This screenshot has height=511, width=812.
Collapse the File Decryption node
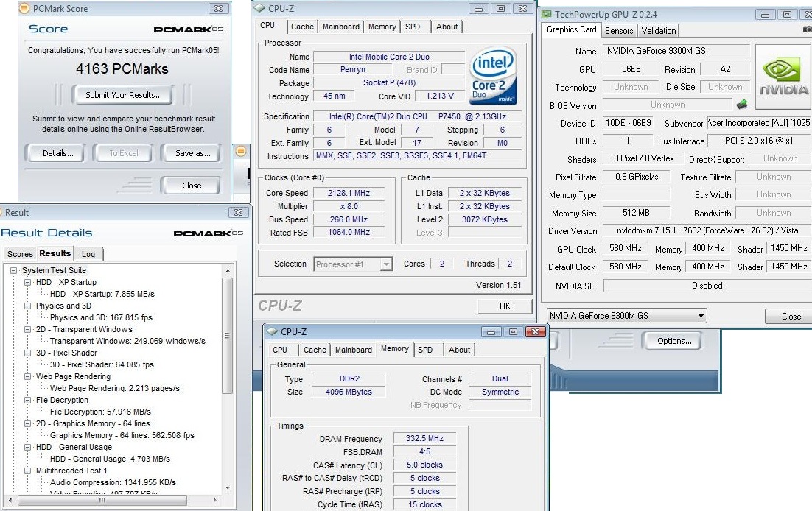[27, 400]
